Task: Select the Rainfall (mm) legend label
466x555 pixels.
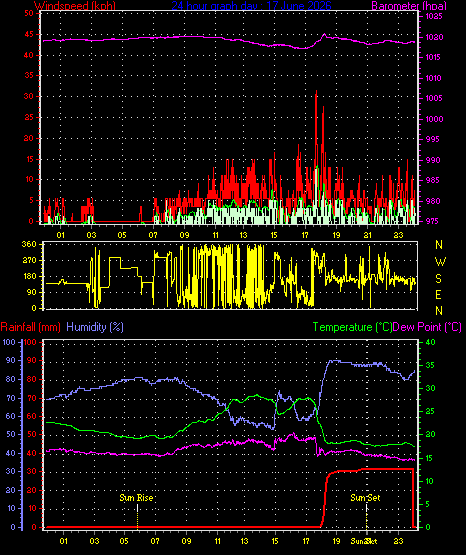Action: click(30, 327)
